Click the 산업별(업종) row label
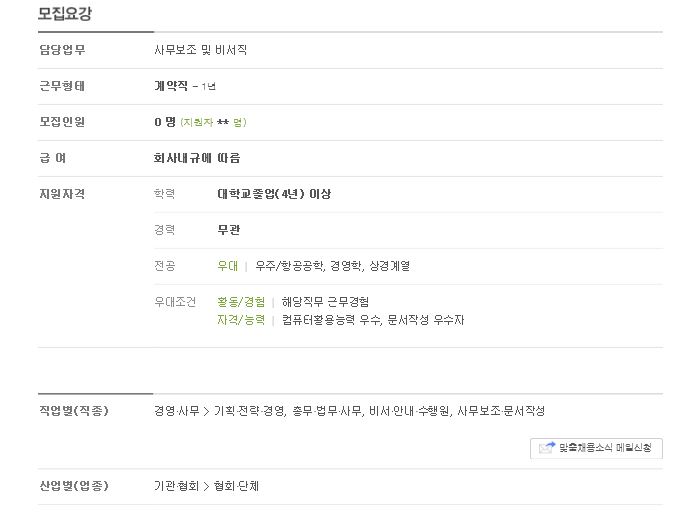Viewport: 689px width, 517px height. (x=74, y=486)
